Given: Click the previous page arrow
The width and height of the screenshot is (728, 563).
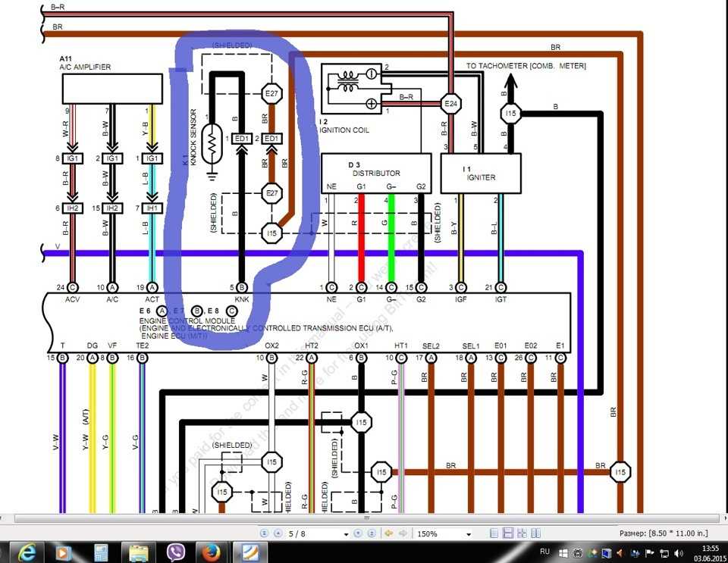Looking at the screenshot, I should pyautogui.click(x=278, y=534).
